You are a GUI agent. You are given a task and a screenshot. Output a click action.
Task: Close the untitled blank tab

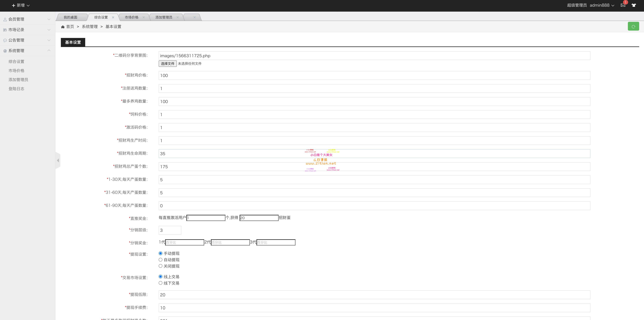click(194, 17)
